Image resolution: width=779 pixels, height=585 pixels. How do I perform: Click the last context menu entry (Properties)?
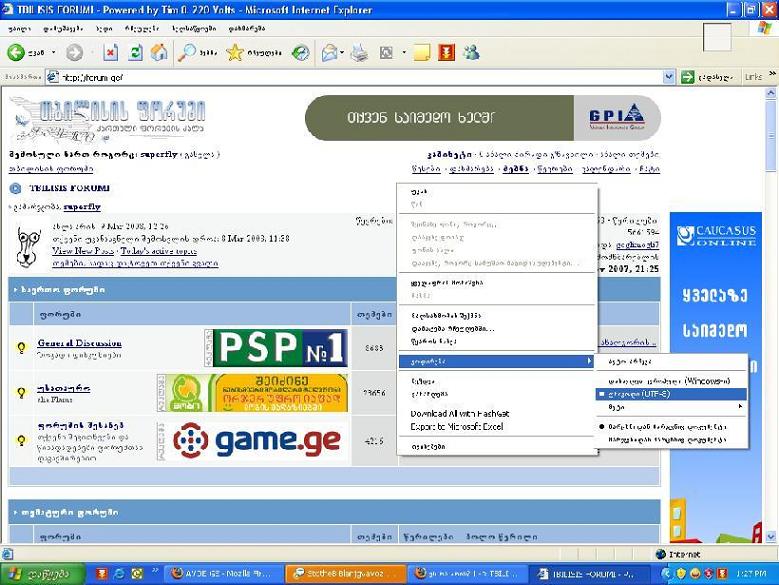(x=496, y=446)
